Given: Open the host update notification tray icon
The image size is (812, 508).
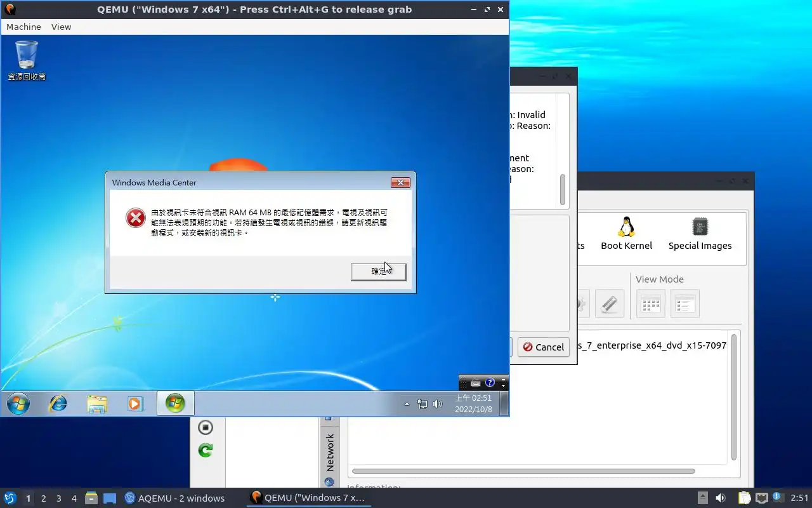Looking at the screenshot, I should click(x=778, y=497).
